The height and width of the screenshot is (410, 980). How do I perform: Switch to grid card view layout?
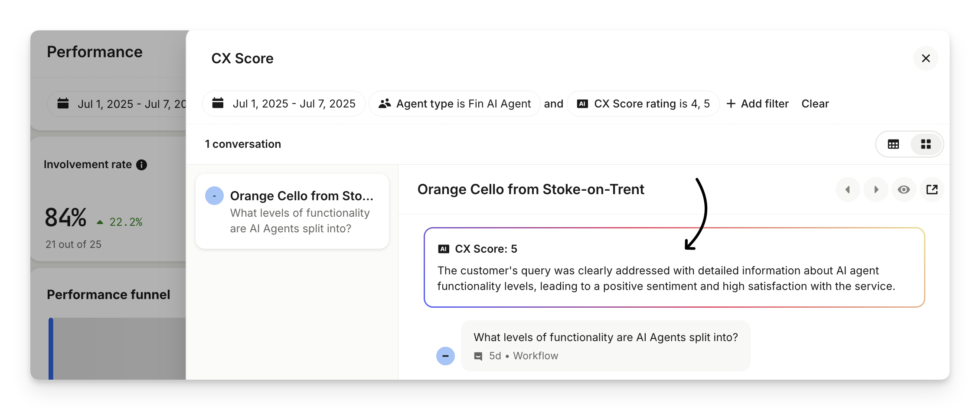tap(926, 144)
